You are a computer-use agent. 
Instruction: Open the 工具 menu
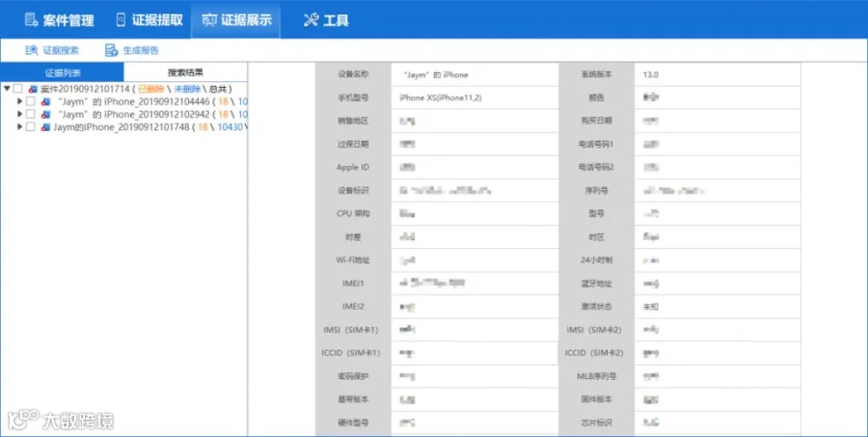(x=326, y=20)
